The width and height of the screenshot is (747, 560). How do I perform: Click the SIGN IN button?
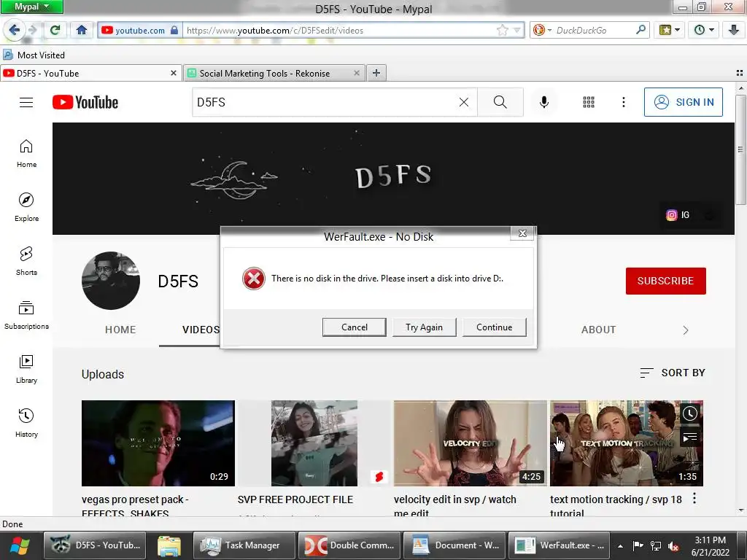pyautogui.click(x=683, y=102)
